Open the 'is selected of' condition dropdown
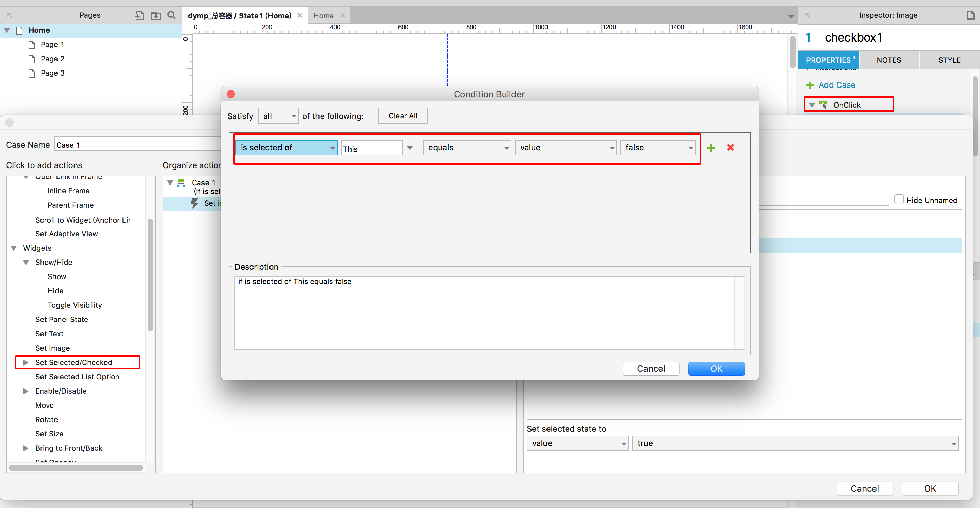 point(286,148)
